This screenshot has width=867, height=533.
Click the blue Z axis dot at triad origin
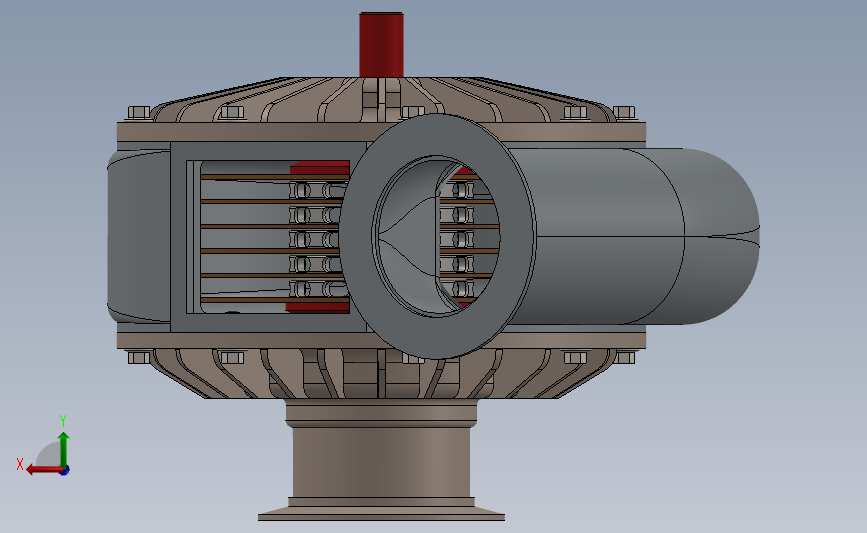click(x=65, y=471)
